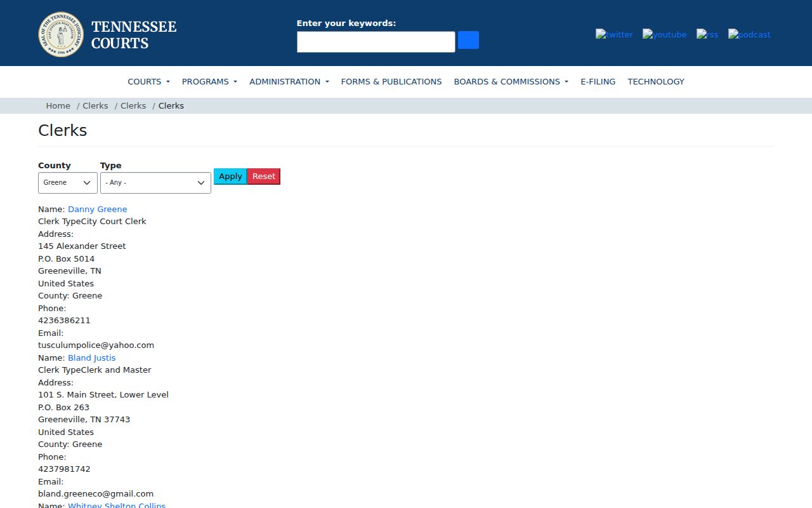
Task: Open the RSS feed icon link
Action: pos(707,34)
